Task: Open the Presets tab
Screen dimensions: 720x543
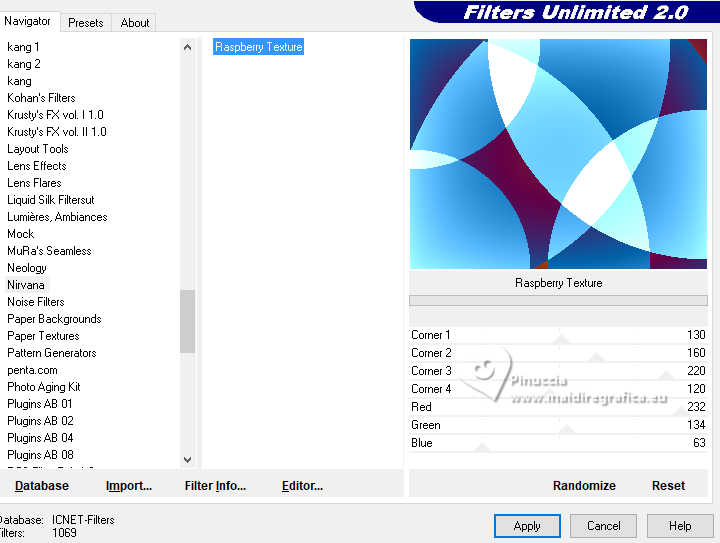Action: pyautogui.click(x=86, y=23)
